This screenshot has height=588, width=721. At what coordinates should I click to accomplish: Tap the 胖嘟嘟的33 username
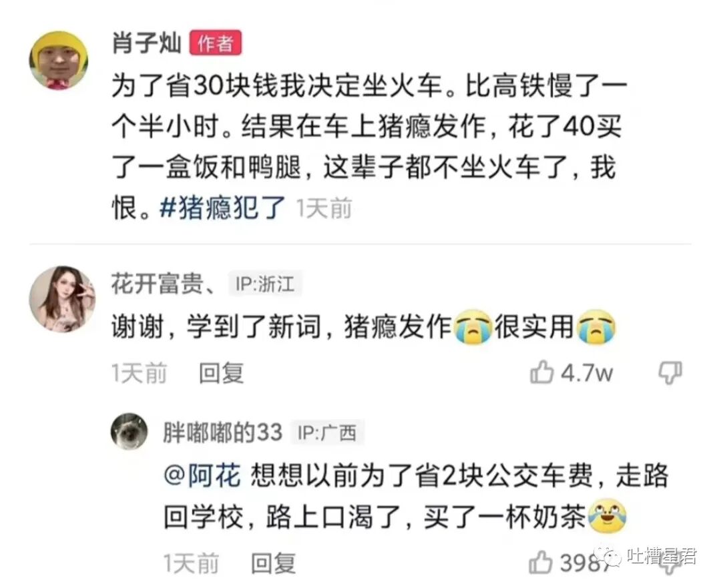coord(222,432)
